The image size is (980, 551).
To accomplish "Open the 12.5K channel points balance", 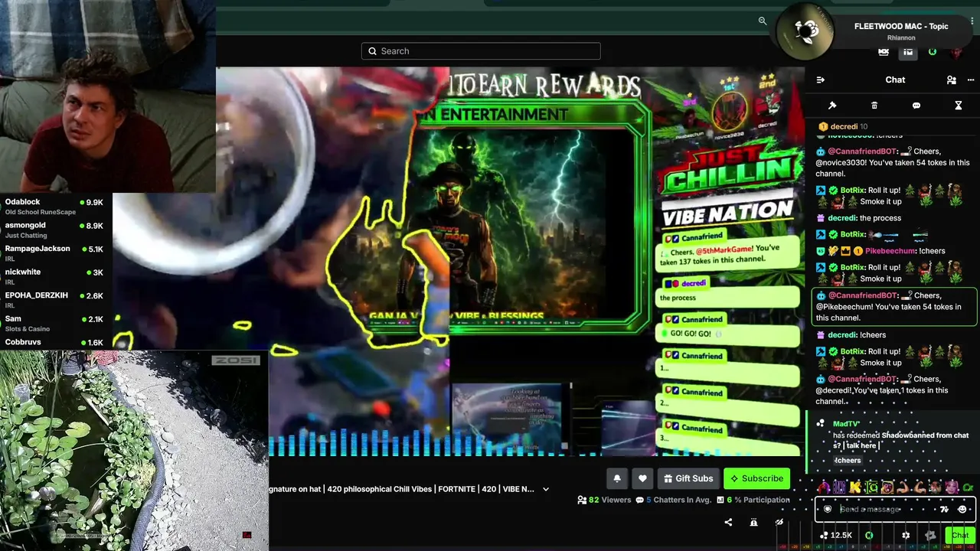I will (x=836, y=536).
